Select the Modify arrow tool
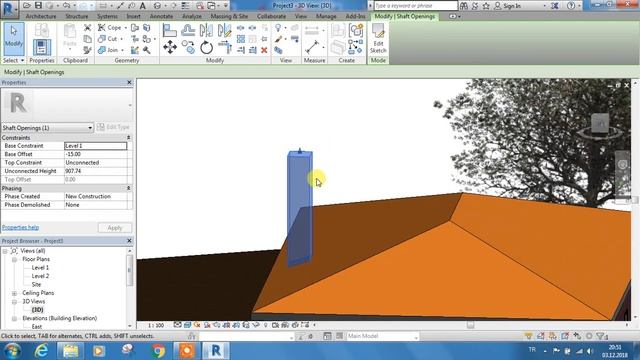This screenshot has width=640, height=360. [13, 39]
